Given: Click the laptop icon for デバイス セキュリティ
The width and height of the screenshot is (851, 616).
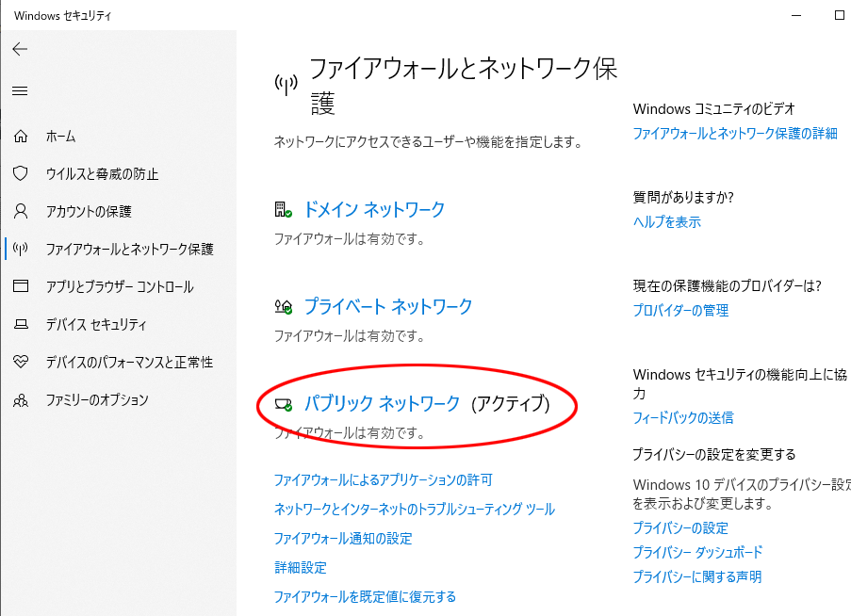Looking at the screenshot, I should pyautogui.click(x=21, y=324).
